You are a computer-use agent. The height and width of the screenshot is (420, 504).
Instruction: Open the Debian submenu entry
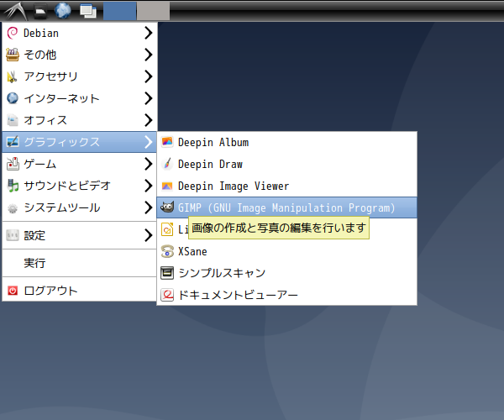tap(80, 33)
